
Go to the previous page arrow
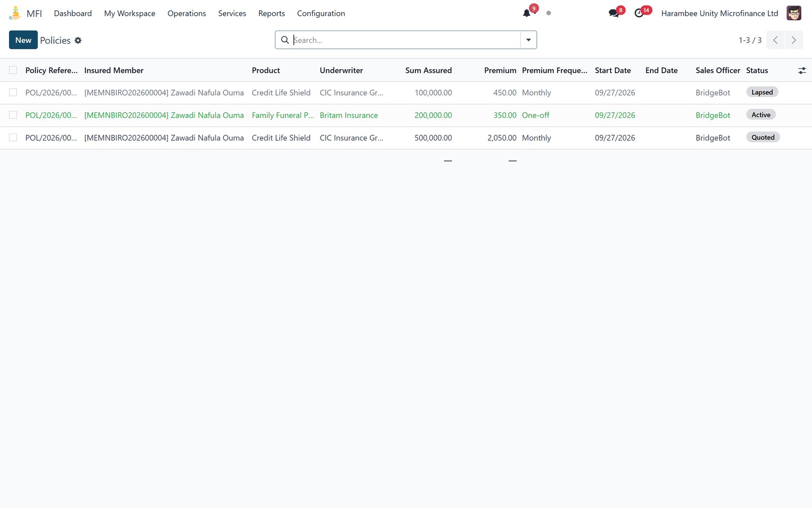pyautogui.click(x=775, y=40)
